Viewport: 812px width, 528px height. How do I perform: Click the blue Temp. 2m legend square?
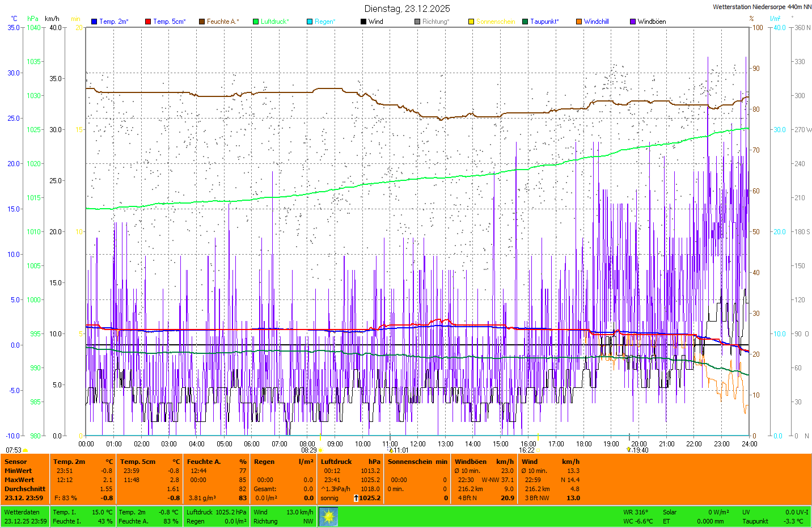(94, 22)
